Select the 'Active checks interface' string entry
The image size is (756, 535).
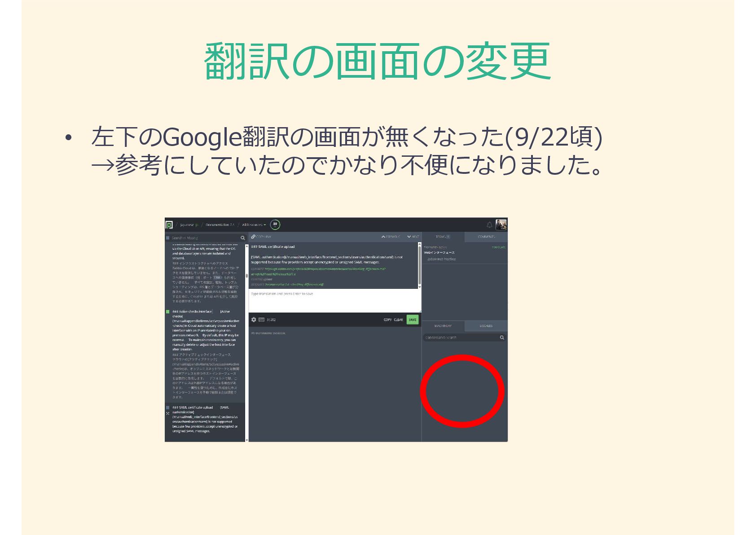coord(205,354)
